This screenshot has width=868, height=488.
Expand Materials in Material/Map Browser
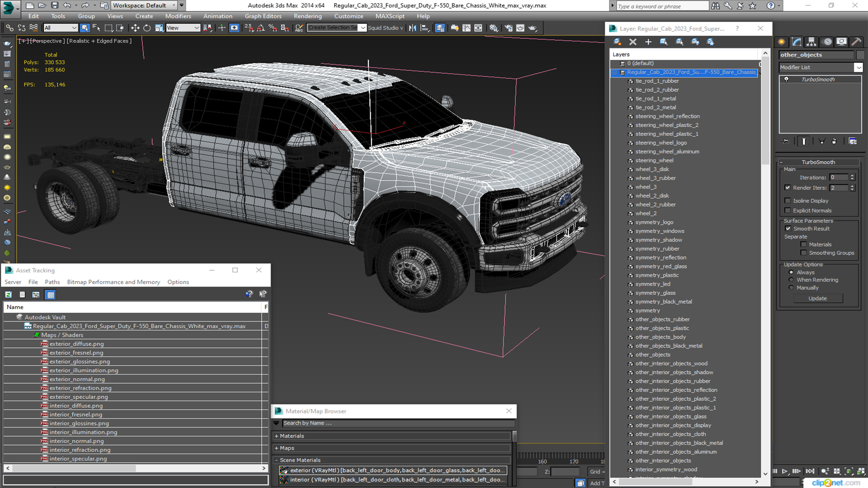click(x=392, y=436)
